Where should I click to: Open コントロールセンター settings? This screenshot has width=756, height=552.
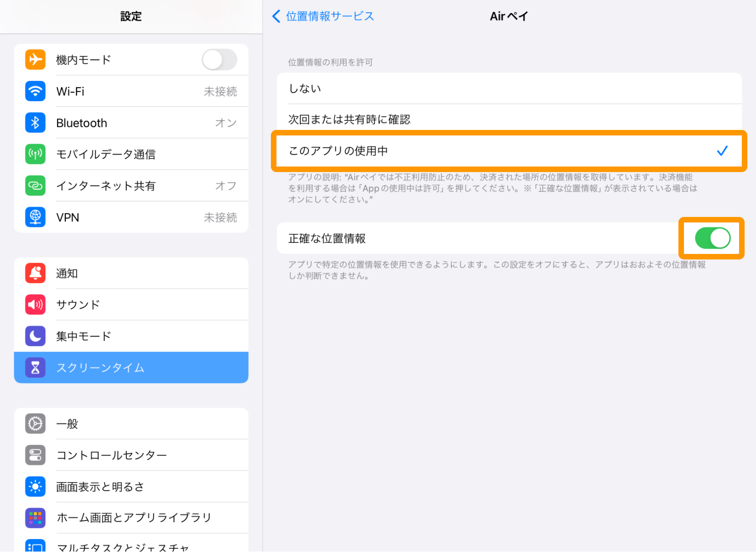coord(131,455)
